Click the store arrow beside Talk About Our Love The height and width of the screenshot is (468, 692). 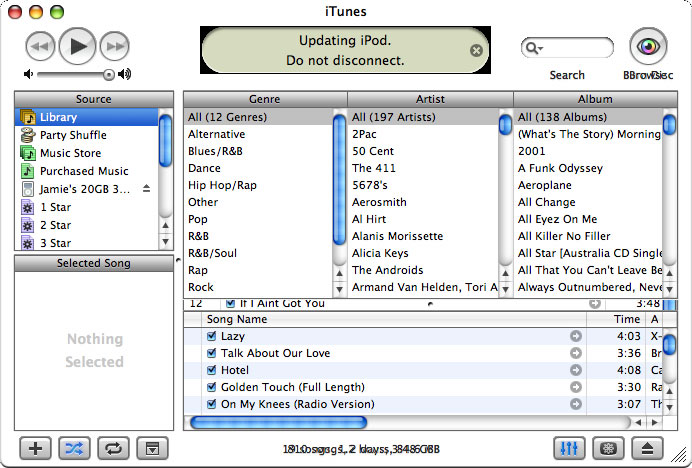coord(575,353)
